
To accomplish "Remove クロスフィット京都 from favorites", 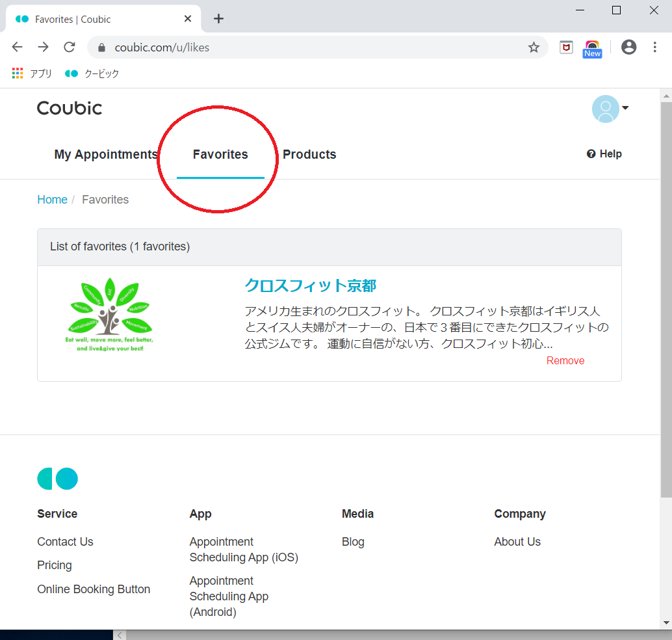I will 565,361.
